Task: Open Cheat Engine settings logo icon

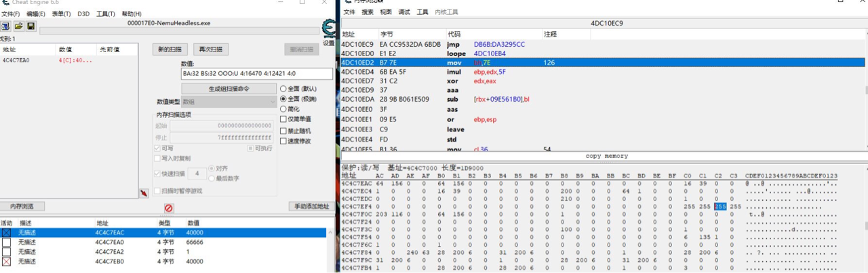Action: point(328,28)
